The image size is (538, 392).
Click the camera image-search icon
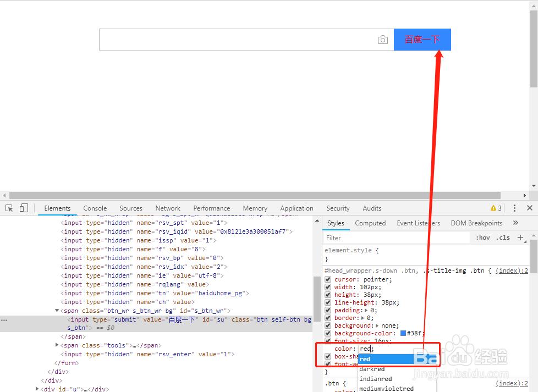point(382,40)
